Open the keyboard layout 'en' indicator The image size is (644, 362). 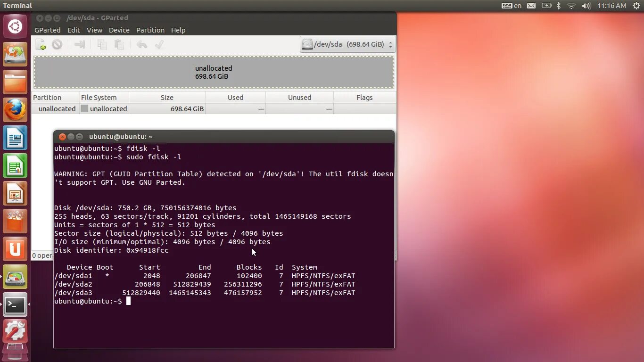(512, 6)
